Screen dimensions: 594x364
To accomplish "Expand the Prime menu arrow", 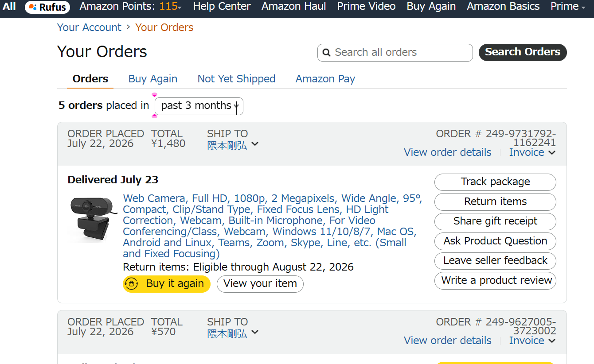I will [x=583, y=7].
